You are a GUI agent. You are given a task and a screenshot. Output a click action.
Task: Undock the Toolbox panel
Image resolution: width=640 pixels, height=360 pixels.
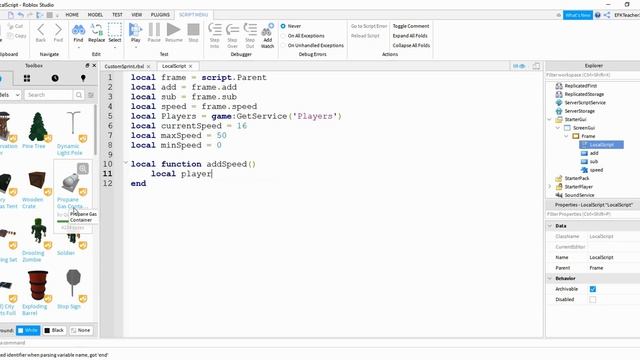click(x=87, y=65)
